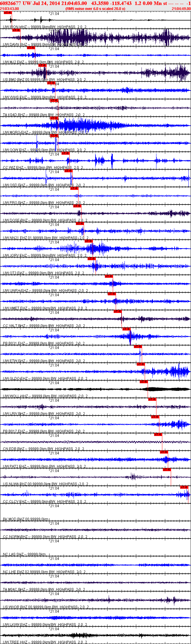The width and height of the screenshot is (191, 644).
Task: Click the red pick marker on the PB.B031 trace
Action: click(127, 329)
